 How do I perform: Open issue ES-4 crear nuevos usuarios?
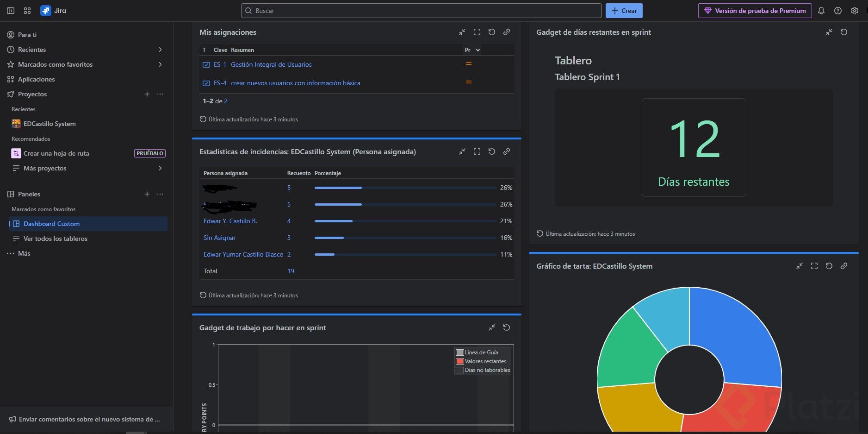[x=296, y=83]
